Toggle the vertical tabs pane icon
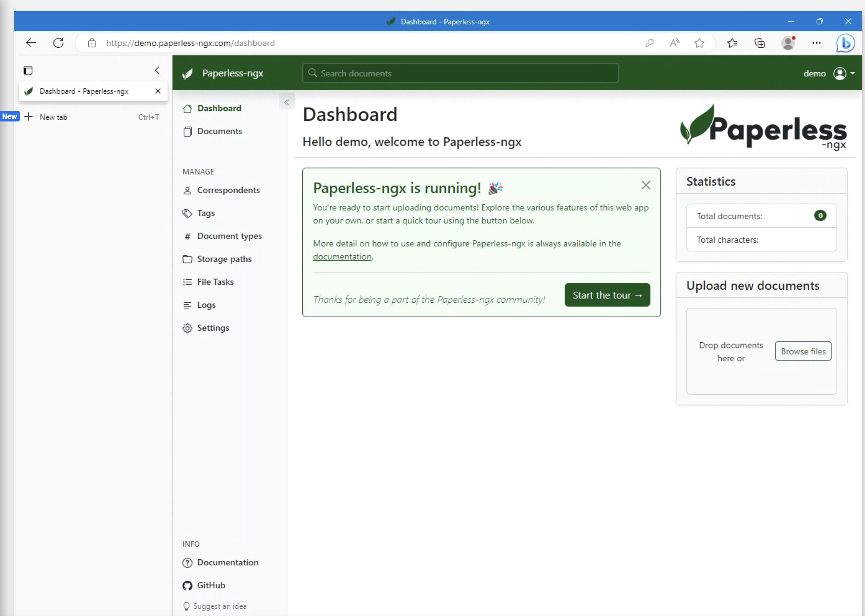This screenshot has width=865, height=616. (28, 70)
